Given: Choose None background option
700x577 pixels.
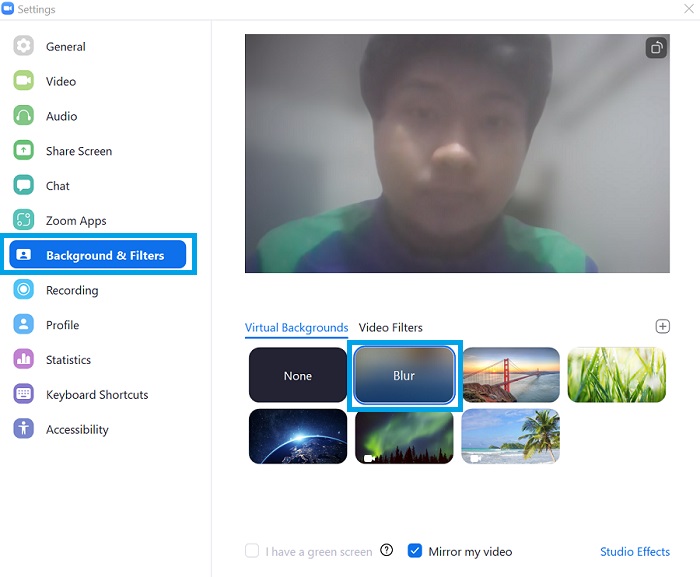Looking at the screenshot, I should (x=298, y=375).
